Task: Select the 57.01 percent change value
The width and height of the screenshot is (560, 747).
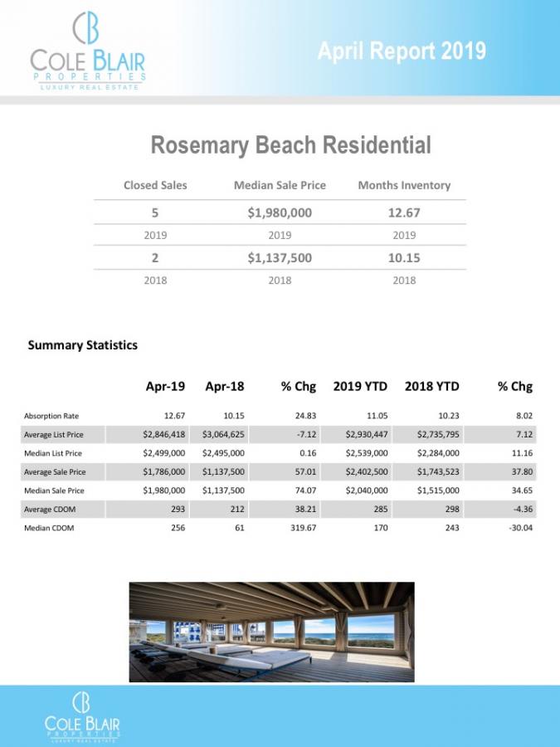Action: 305,471
